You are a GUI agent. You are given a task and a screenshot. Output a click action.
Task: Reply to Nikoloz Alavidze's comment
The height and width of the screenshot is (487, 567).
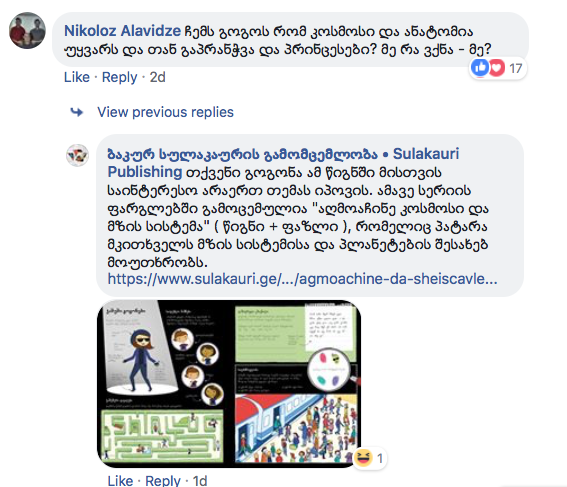click(x=119, y=77)
